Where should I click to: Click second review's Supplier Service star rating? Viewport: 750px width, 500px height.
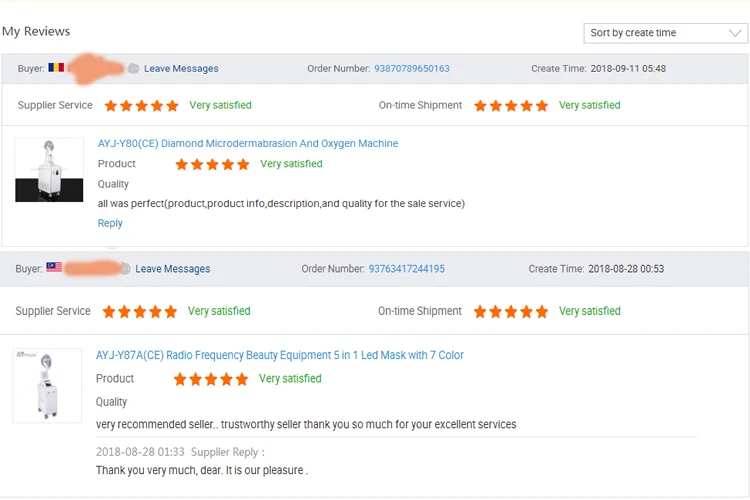pyautogui.click(x=140, y=312)
